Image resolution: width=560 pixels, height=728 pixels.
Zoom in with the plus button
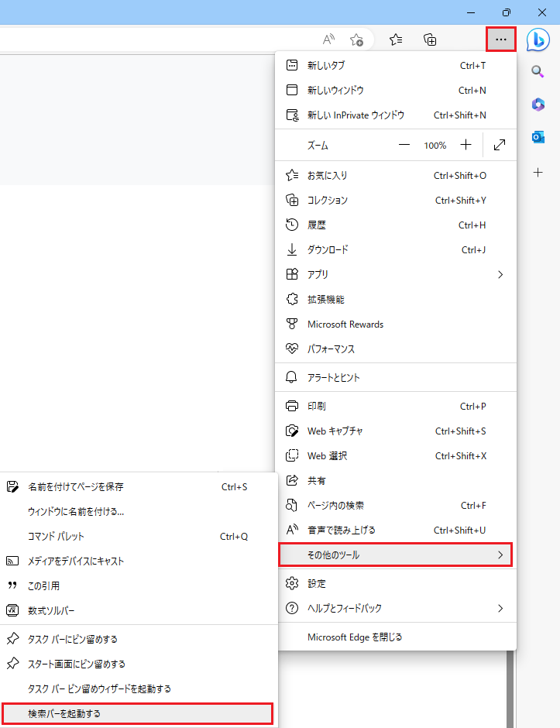point(466,145)
